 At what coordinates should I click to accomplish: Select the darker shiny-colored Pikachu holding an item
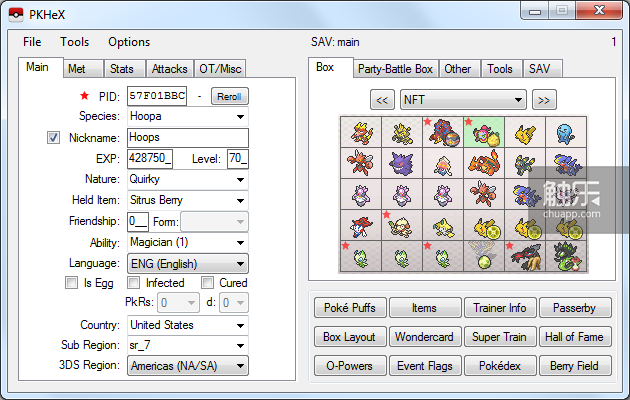(566, 225)
